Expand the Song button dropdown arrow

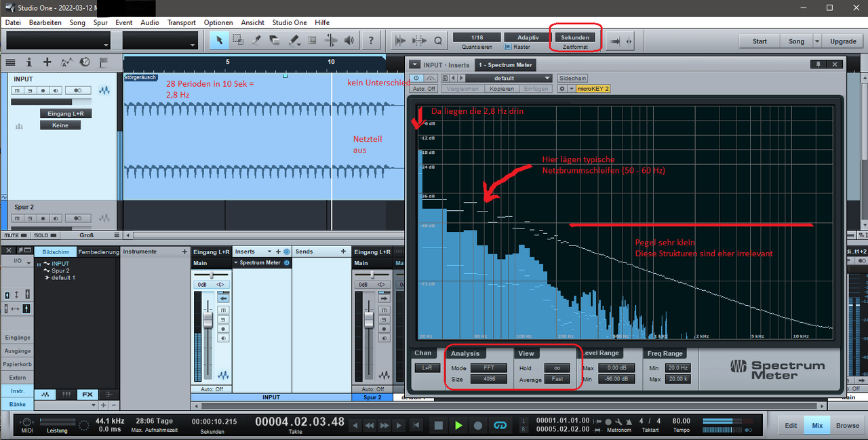pos(817,41)
